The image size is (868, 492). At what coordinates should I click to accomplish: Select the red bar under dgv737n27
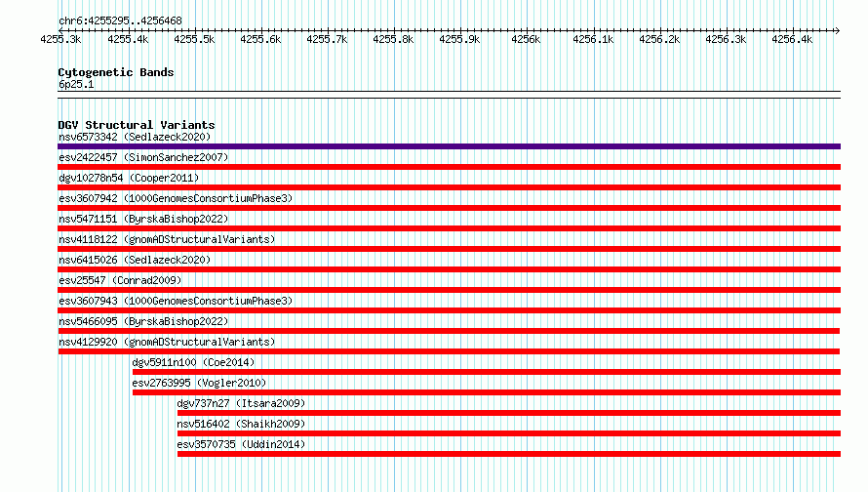click(x=509, y=413)
